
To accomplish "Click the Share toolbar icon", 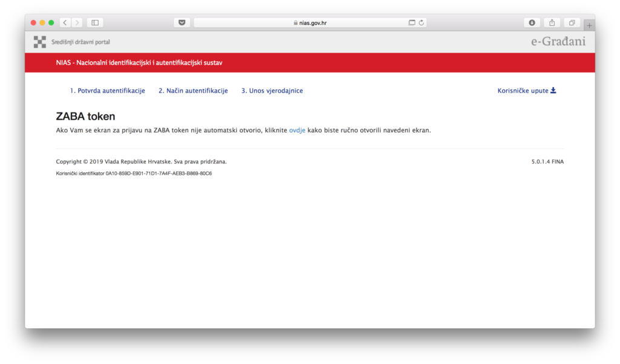I will (x=552, y=23).
